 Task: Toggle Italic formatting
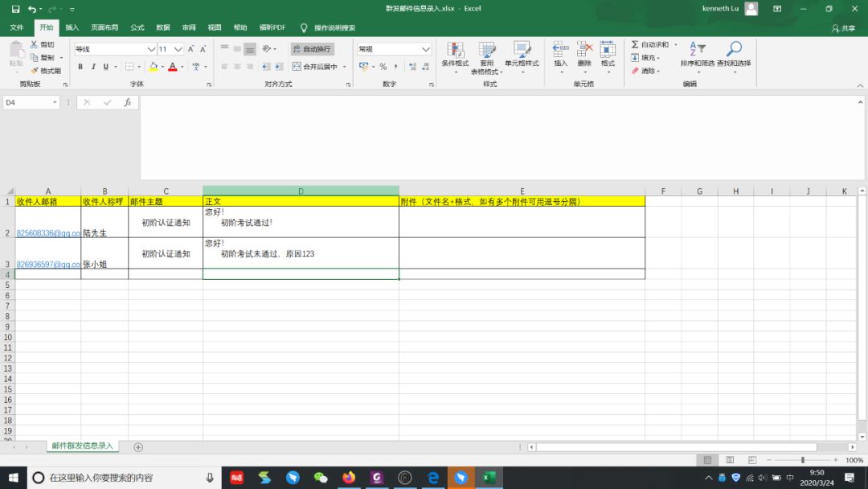pyautogui.click(x=93, y=67)
